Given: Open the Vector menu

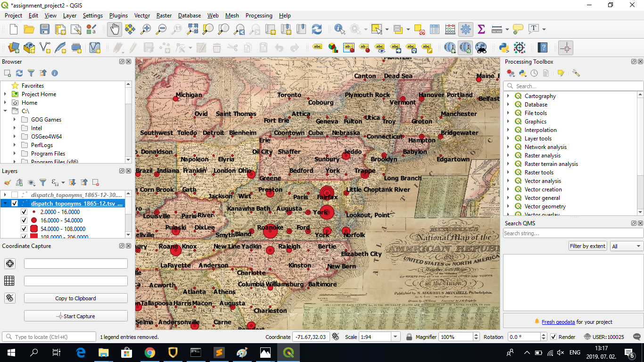Looking at the screenshot, I should tap(142, 16).
